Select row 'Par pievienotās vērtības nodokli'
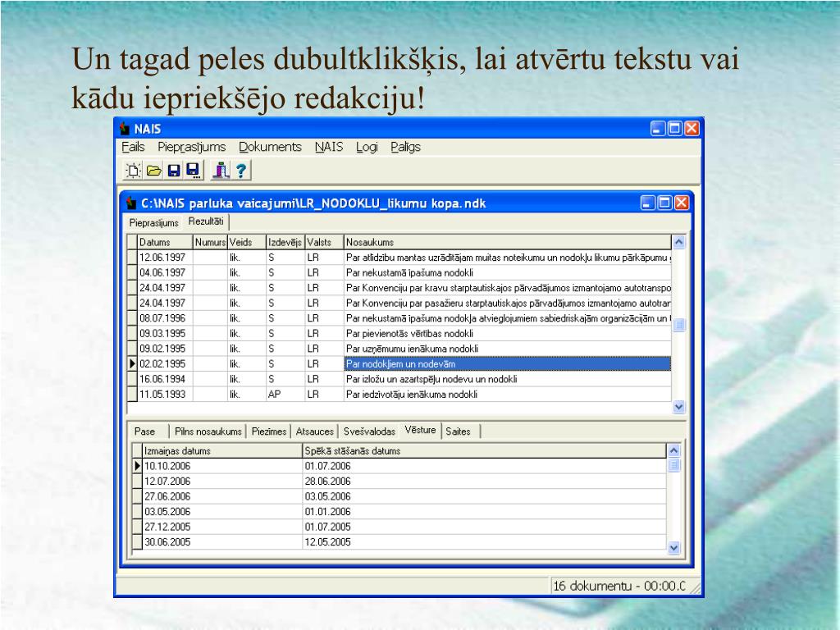 [399, 333]
